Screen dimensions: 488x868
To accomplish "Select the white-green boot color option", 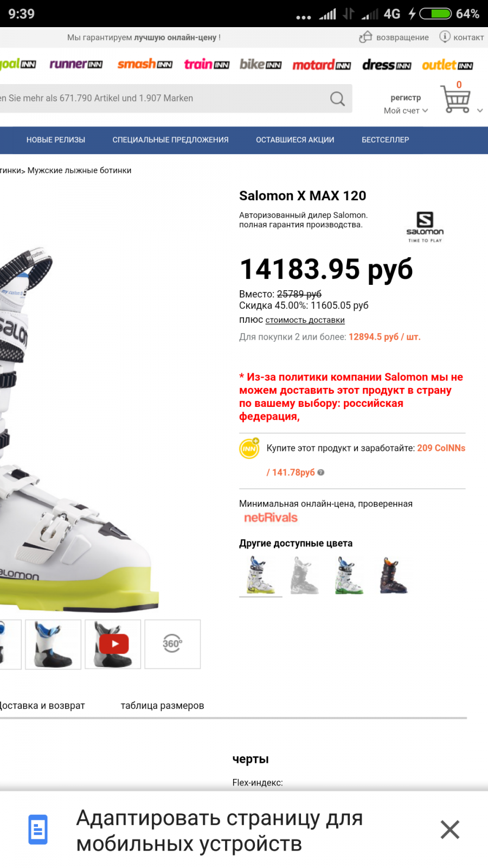I will (x=349, y=576).
